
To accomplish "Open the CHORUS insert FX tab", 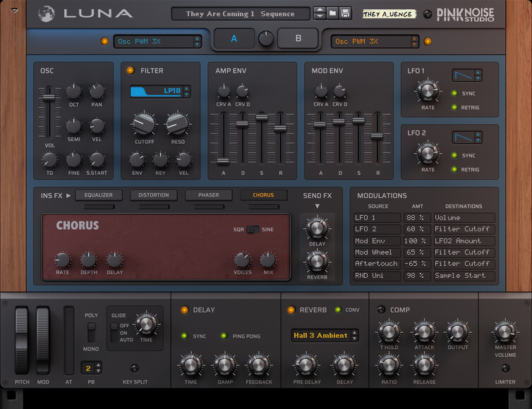I will coord(263,195).
